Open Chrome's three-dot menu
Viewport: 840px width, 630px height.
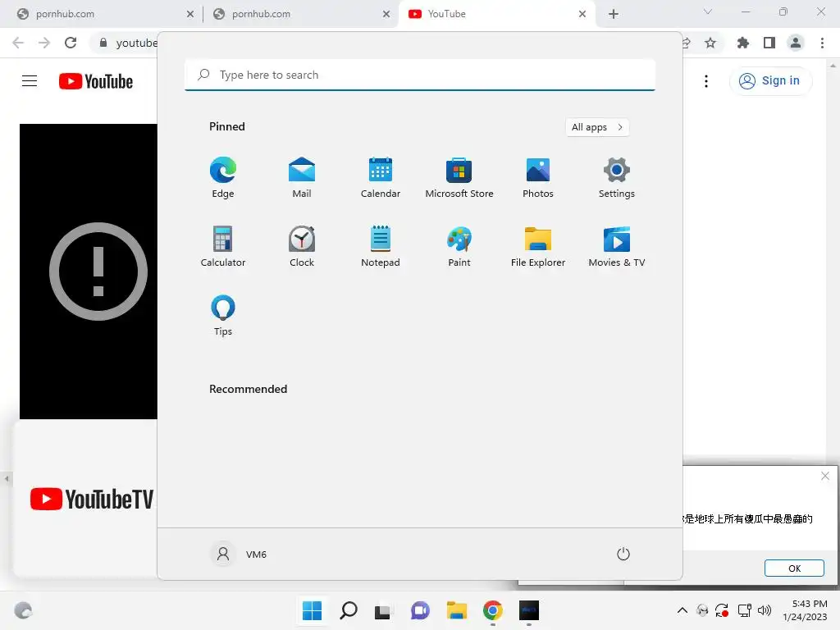(x=822, y=43)
